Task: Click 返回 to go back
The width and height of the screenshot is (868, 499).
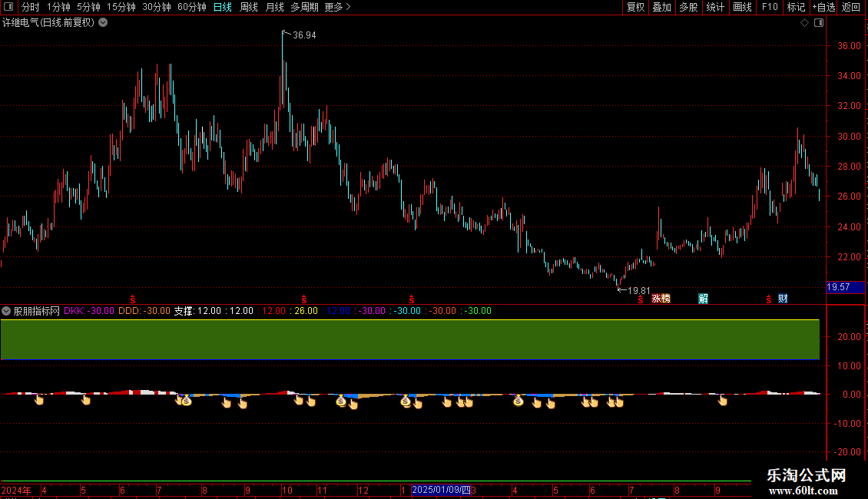Action: click(x=851, y=7)
